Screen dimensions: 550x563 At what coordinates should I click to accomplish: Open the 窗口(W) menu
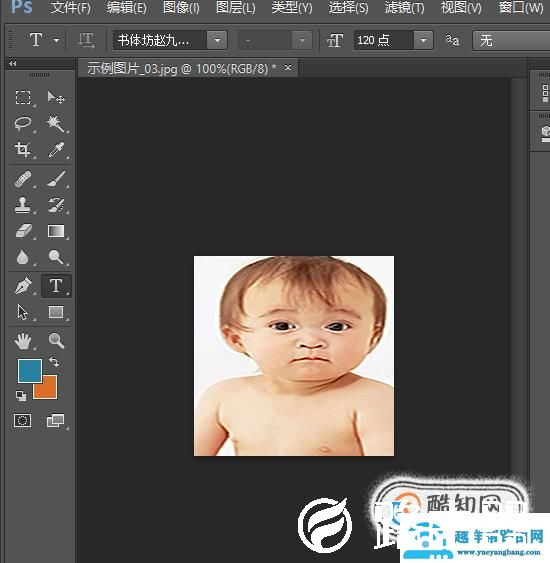(x=521, y=8)
